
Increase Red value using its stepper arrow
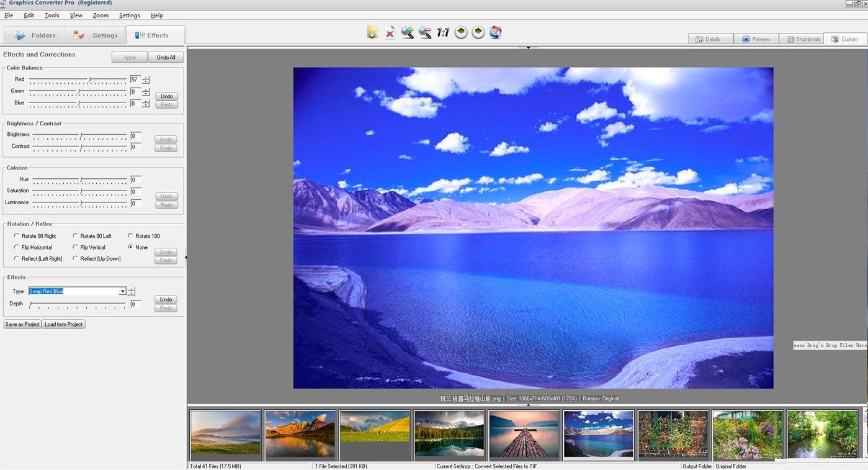(145, 77)
